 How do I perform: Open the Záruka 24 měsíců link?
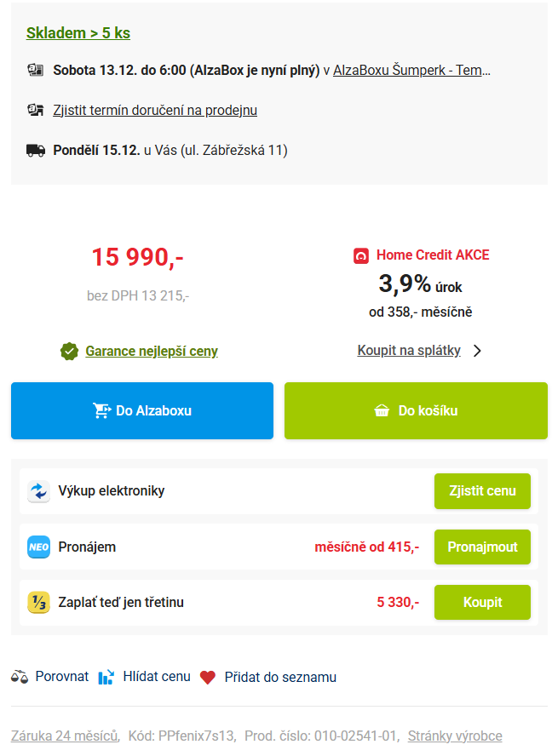point(64,736)
